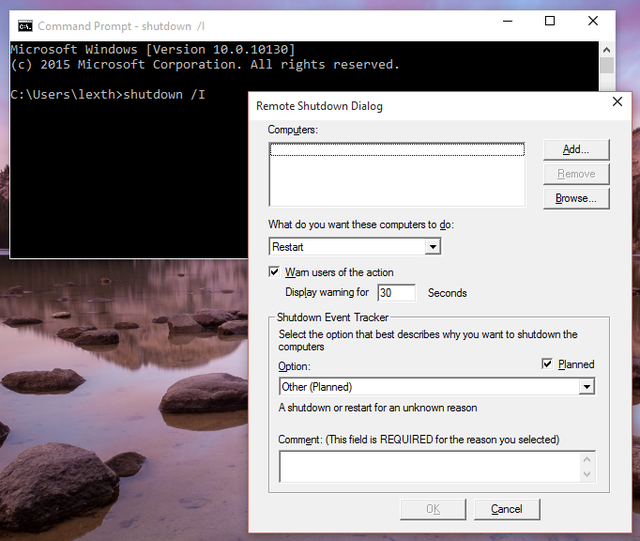This screenshot has width=640, height=541.
Task: Click inside the Computers list box
Action: pyautogui.click(x=397, y=174)
